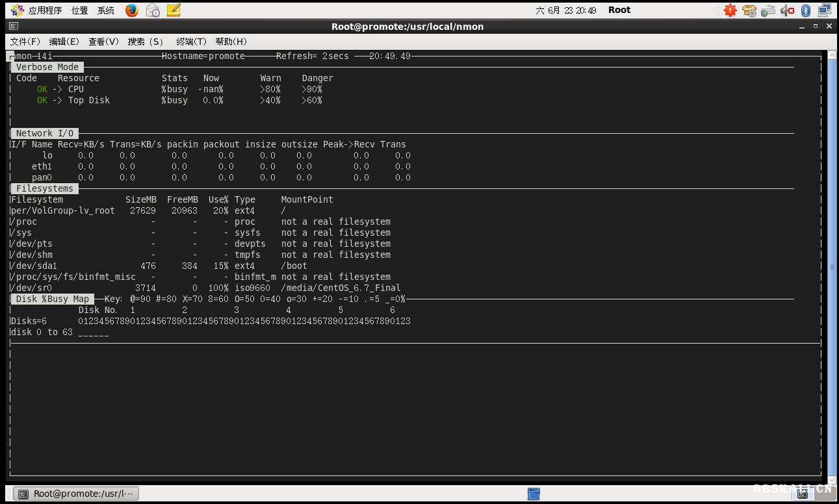Unmute the system volume
Viewport: 839px width, 504px height.
(x=787, y=10)
